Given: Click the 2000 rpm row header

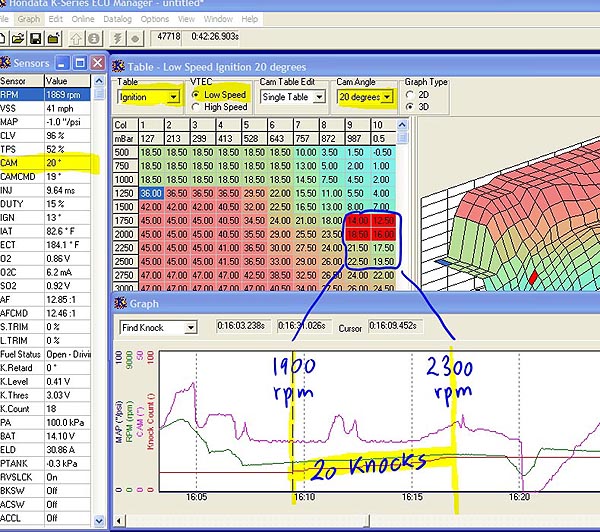Looking at the screenshot, I should [126, 234].
